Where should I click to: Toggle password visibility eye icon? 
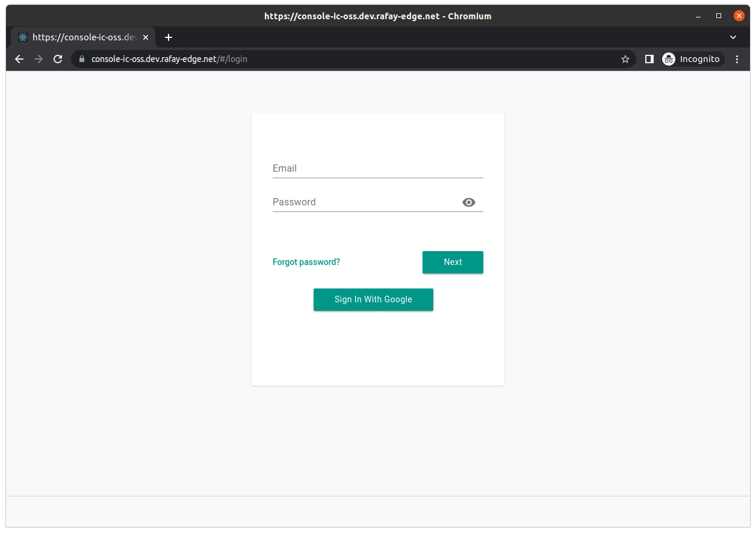(x=469, y=202)
